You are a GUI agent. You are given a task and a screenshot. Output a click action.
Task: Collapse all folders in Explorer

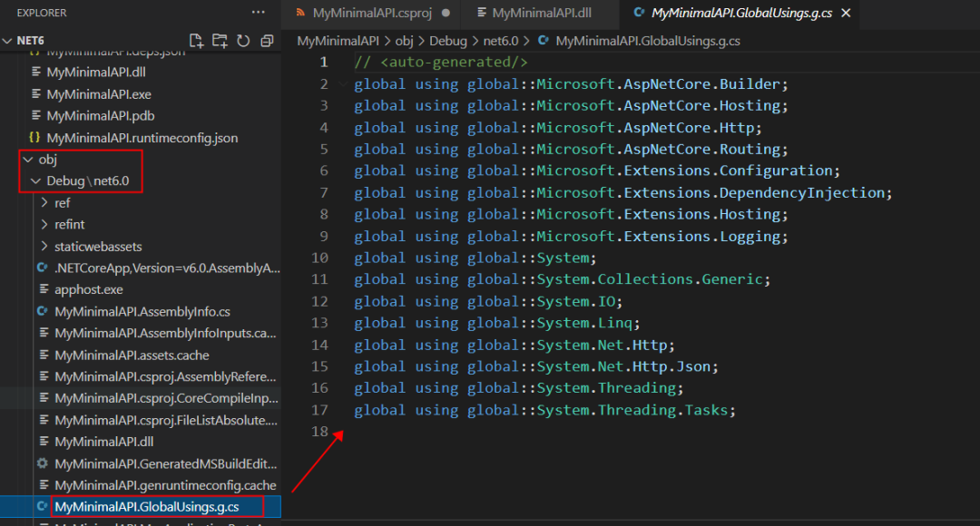tap(267, 41)
